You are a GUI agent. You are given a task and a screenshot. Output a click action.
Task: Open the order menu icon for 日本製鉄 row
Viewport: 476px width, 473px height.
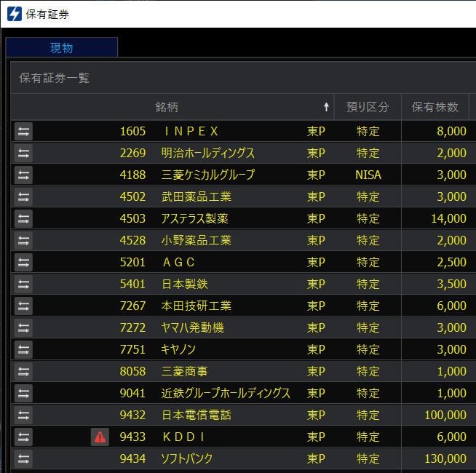coord(23,285)
